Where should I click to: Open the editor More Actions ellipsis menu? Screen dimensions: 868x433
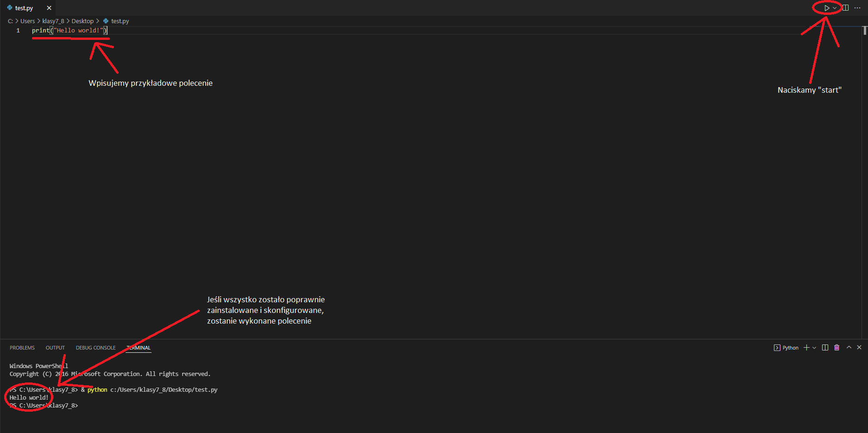click(x=857, y=8)
